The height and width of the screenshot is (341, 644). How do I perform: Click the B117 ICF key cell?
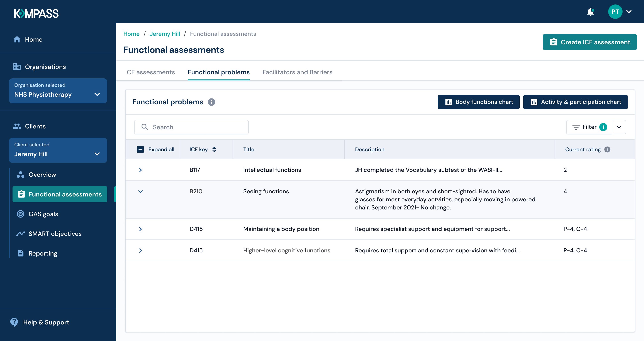pyautogui.click(x=195, y=170)
